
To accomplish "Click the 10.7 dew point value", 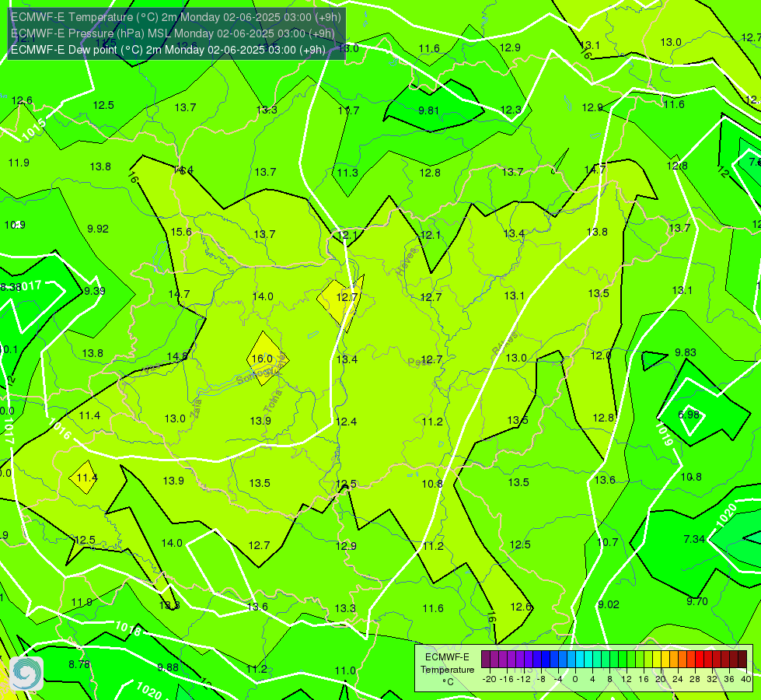I will 607,542.
